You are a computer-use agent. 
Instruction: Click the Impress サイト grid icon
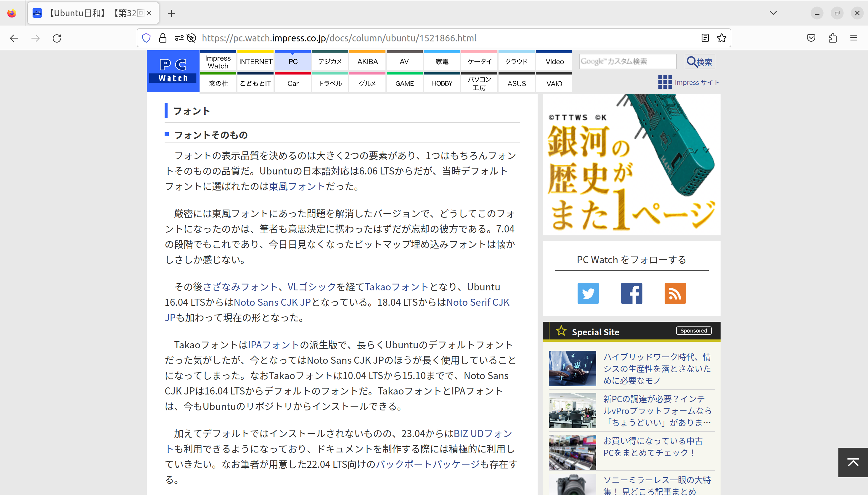(664, 82)
